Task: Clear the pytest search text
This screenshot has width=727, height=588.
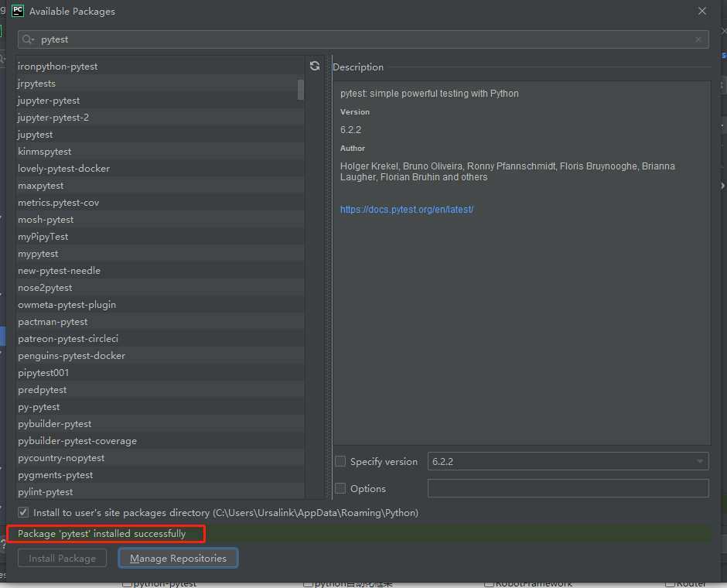Action: 698,39
